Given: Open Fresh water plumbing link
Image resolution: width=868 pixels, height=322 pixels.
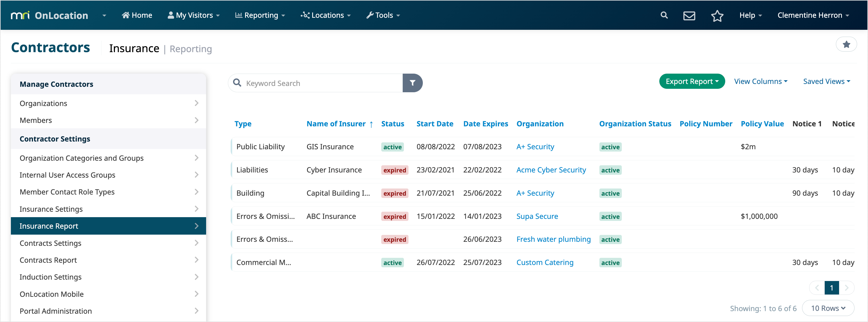Looking at the screenshot, I should 553,239.
